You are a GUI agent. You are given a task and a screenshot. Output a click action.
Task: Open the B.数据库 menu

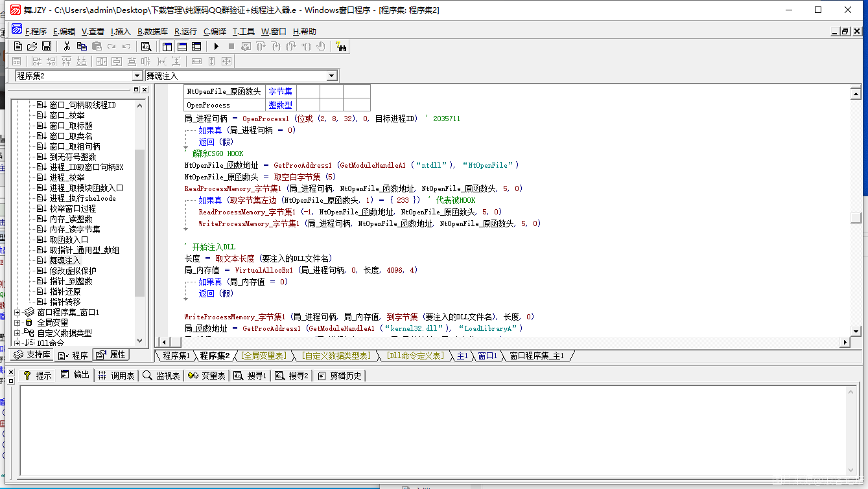pos(153,31)
